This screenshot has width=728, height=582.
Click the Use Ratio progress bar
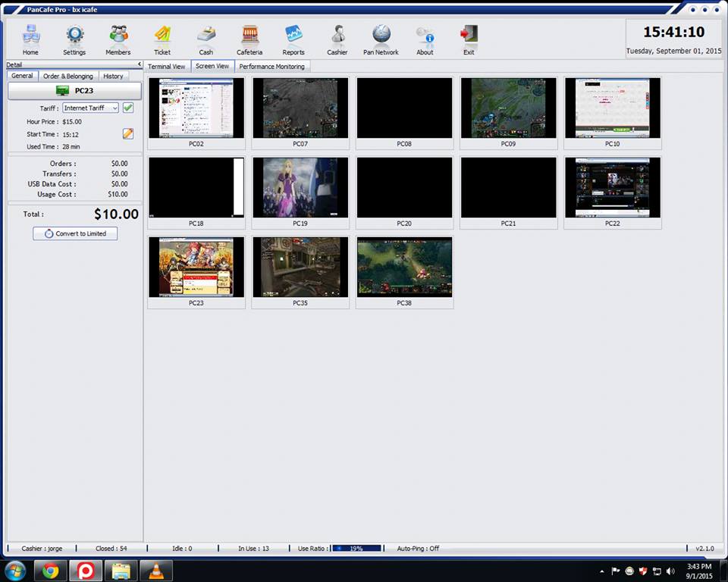(356, 548)
